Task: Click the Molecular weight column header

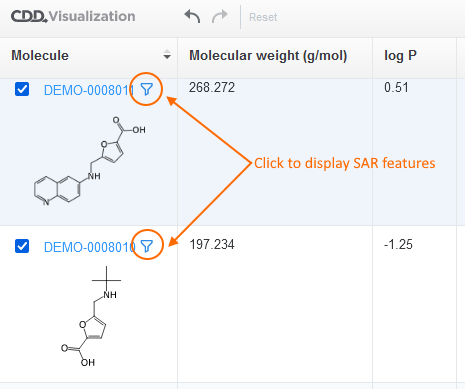Action: (x=268, y=56)
